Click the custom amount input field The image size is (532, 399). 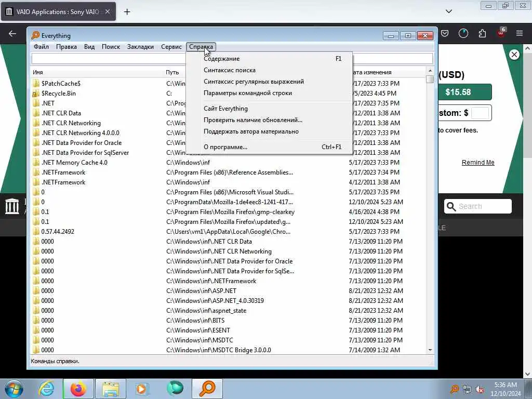480,113
